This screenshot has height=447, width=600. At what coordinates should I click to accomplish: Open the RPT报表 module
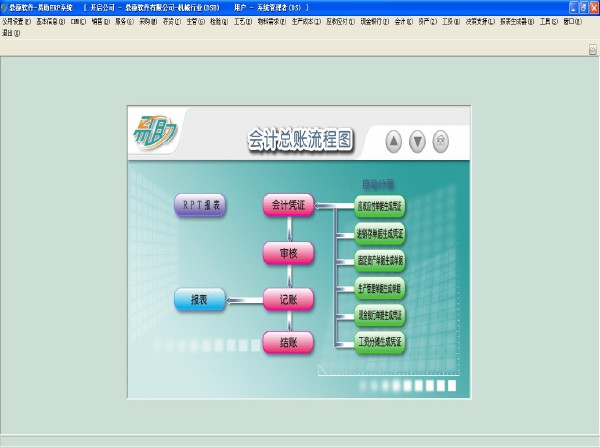coord(200,205)
